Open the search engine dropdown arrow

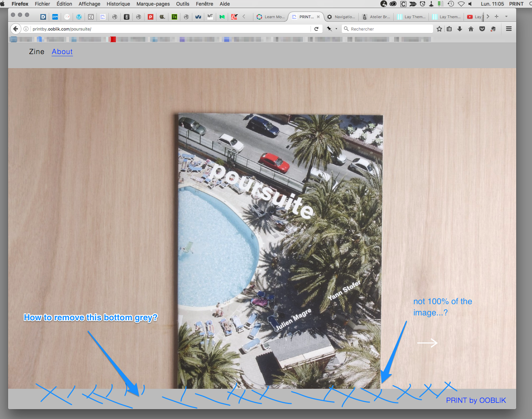335,29
